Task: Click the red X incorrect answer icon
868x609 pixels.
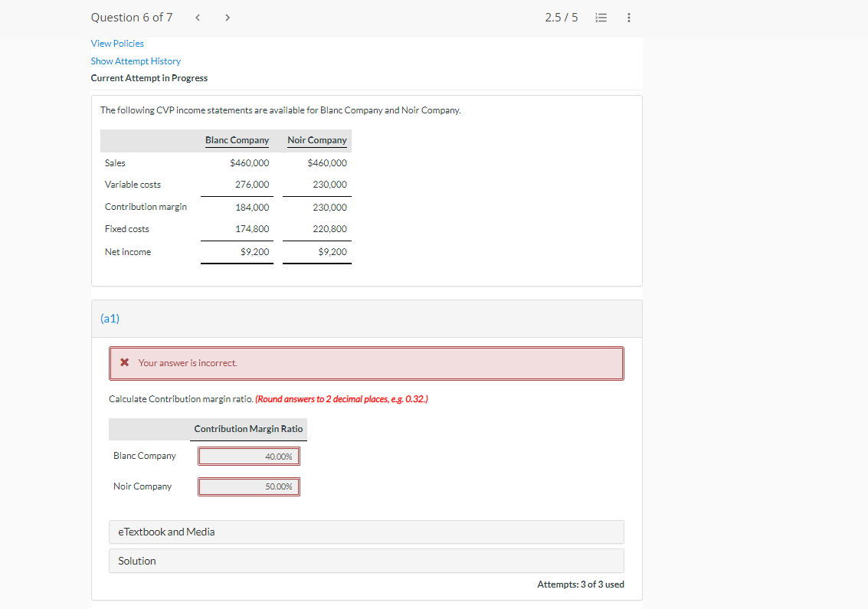Action: (125, 362)
